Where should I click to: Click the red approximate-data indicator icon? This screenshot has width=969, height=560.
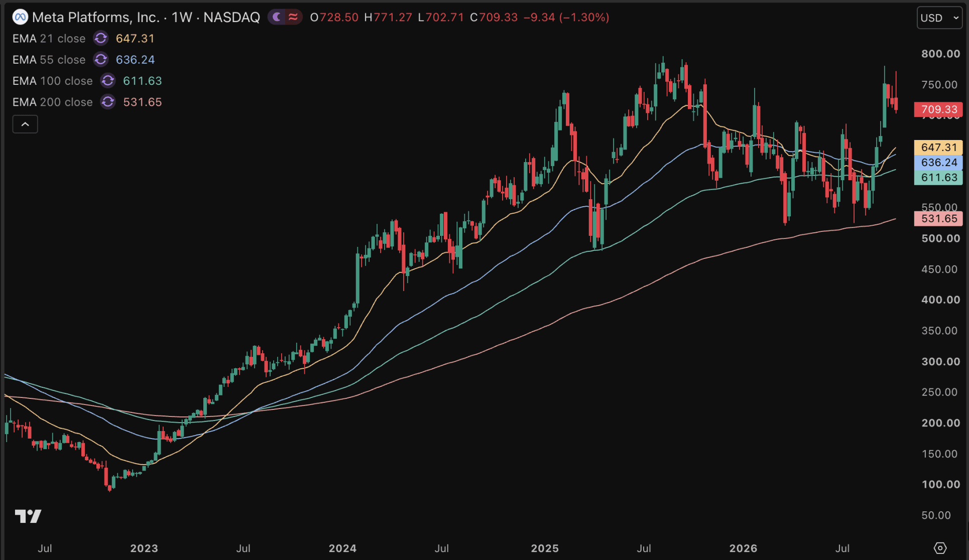pyautogui.click(x=293, y=18)
